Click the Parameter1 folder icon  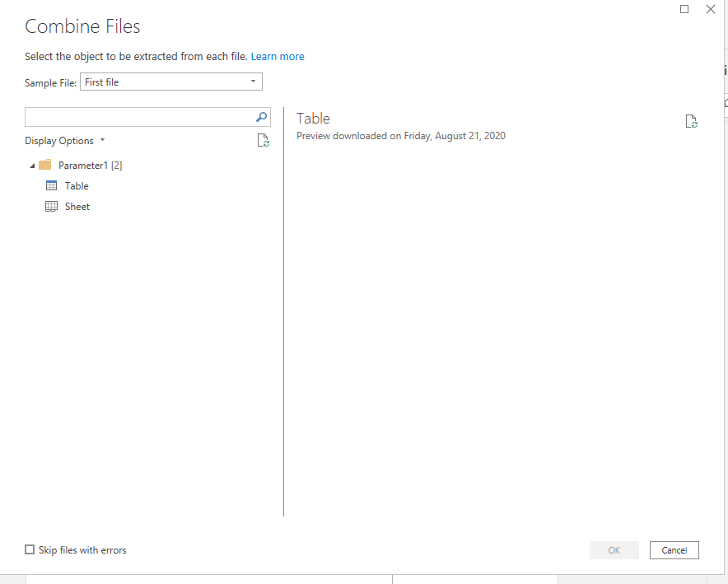(x=45, y=165)
